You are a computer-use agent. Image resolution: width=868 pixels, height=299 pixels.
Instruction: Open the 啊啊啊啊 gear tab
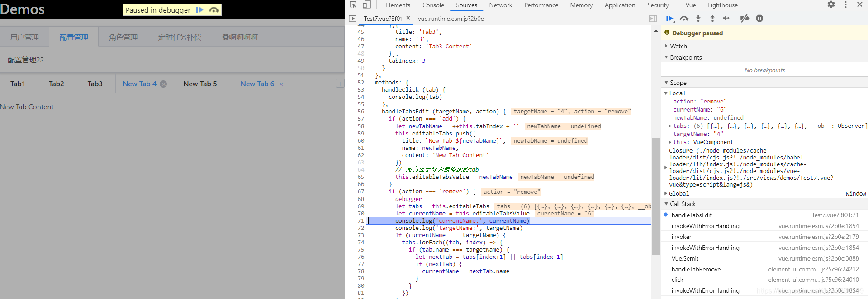click(240, 37)
